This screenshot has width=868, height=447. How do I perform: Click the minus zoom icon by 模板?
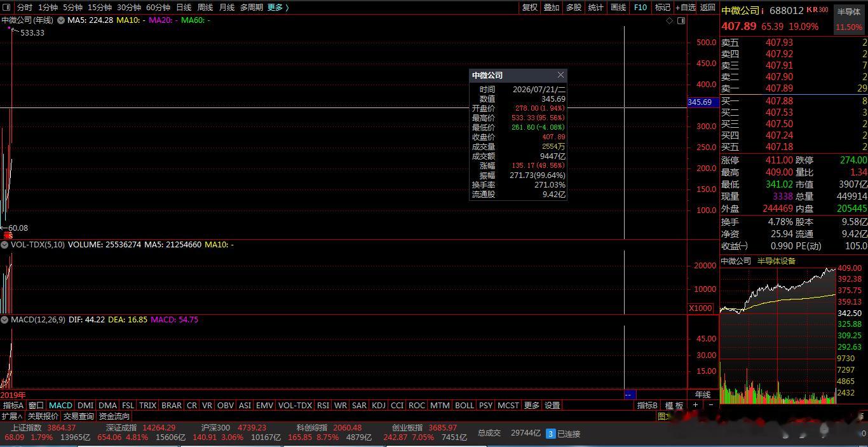click(x=710, y=405)
